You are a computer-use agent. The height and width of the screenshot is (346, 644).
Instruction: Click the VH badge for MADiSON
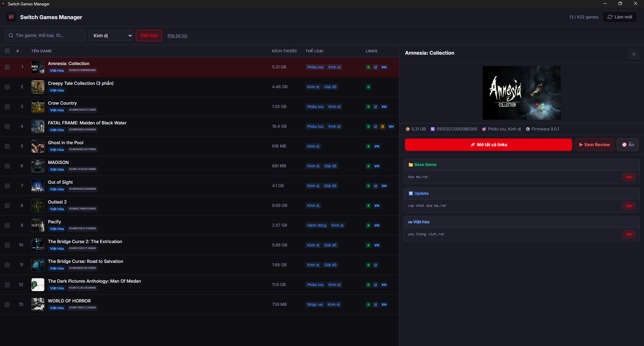point(377,166)
